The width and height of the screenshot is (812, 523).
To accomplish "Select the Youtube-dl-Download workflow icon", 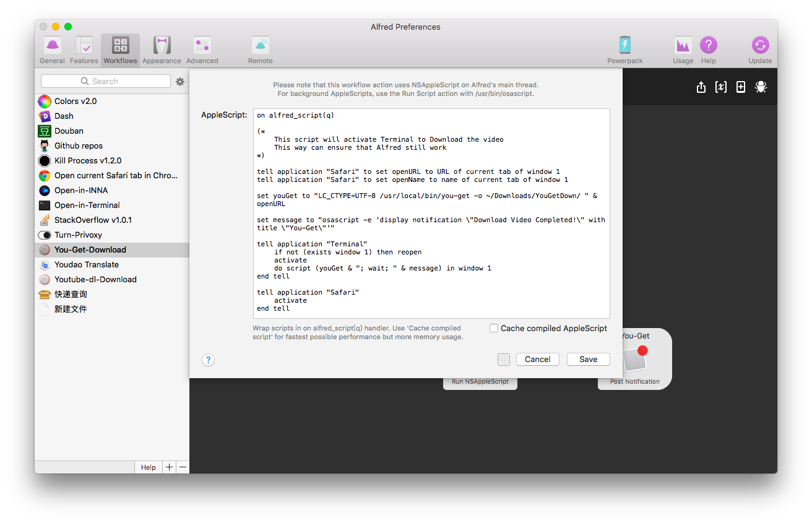I will pyautogui.click(x=45, y=280).
